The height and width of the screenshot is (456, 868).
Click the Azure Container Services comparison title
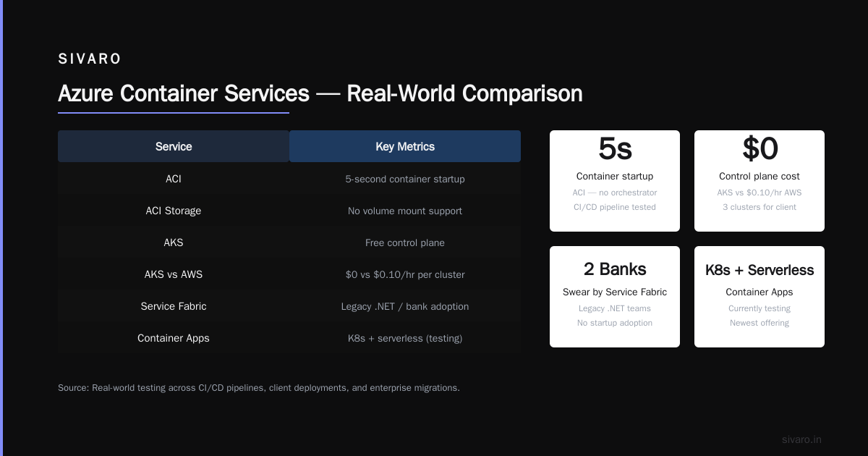click(320, 94)
